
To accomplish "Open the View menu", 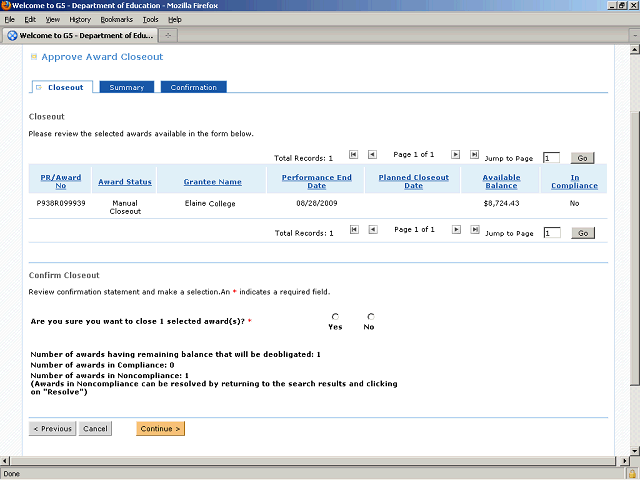I will (x=53, y=20).
